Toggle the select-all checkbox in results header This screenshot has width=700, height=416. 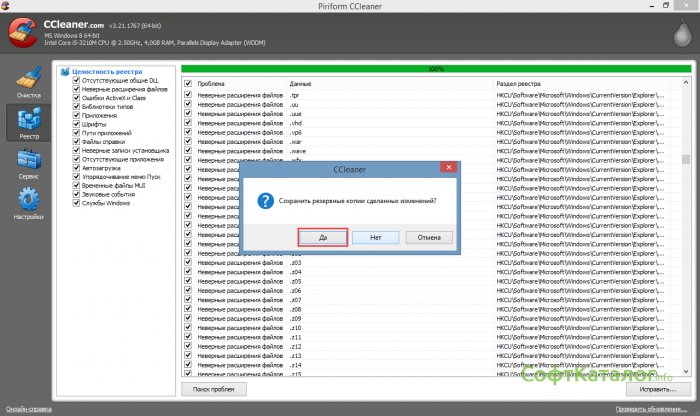(187, 84)
